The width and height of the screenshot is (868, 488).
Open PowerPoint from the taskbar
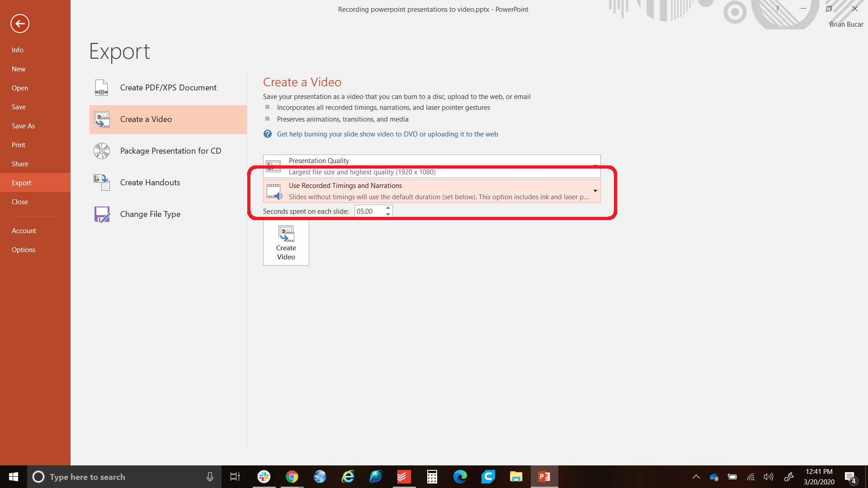(x=544, y=477)
